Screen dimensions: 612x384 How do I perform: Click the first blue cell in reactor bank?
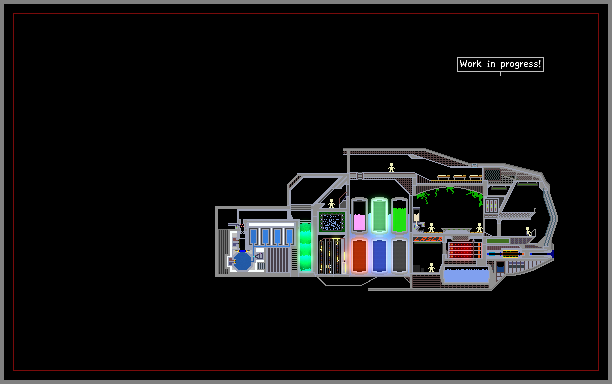point(253,236)
